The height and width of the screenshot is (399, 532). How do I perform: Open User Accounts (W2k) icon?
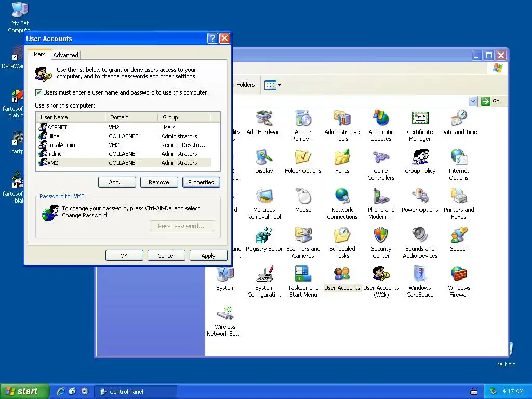point(381,281)
